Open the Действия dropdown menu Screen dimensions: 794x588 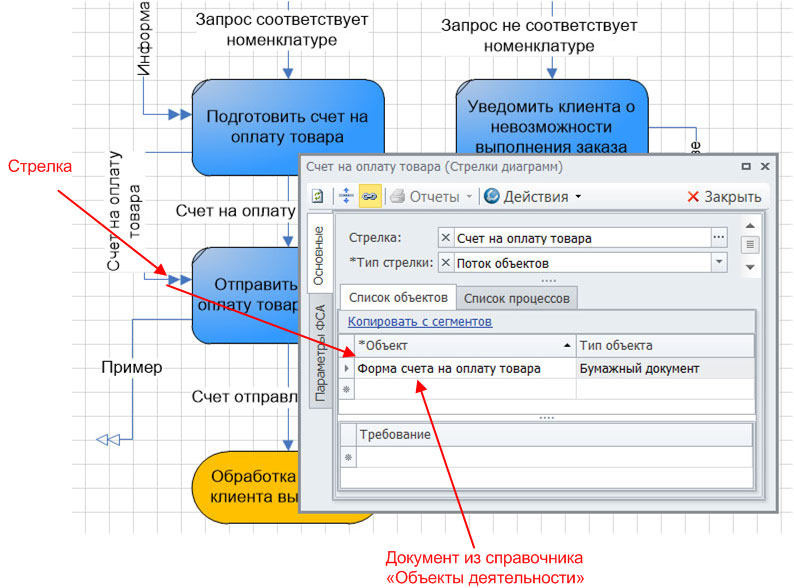click(532, 197)
